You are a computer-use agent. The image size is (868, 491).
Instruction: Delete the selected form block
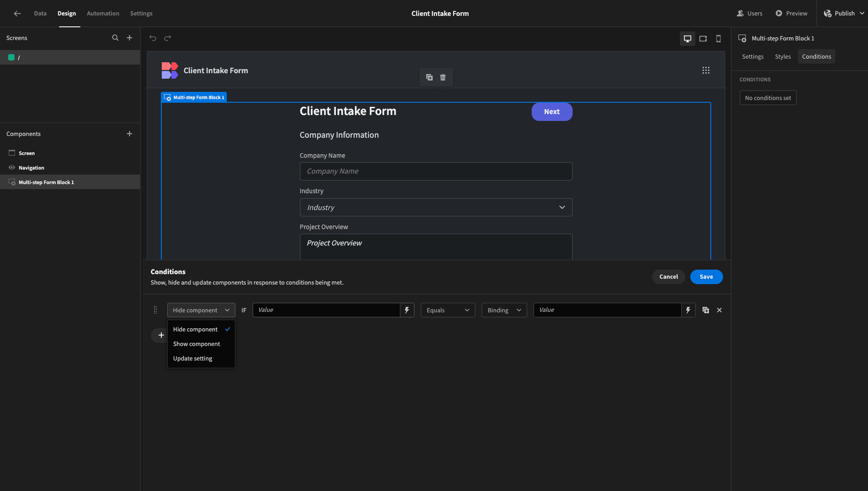click(x=443, y=77)
